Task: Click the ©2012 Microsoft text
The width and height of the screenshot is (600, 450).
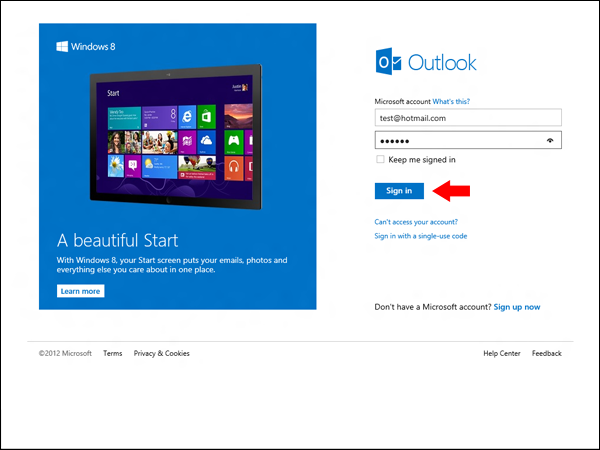Action: tap(65, 353)
